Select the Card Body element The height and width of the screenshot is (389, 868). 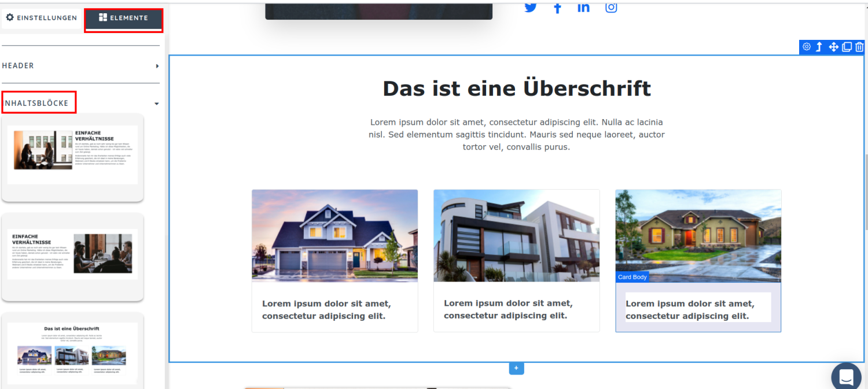tap(632, 277)
